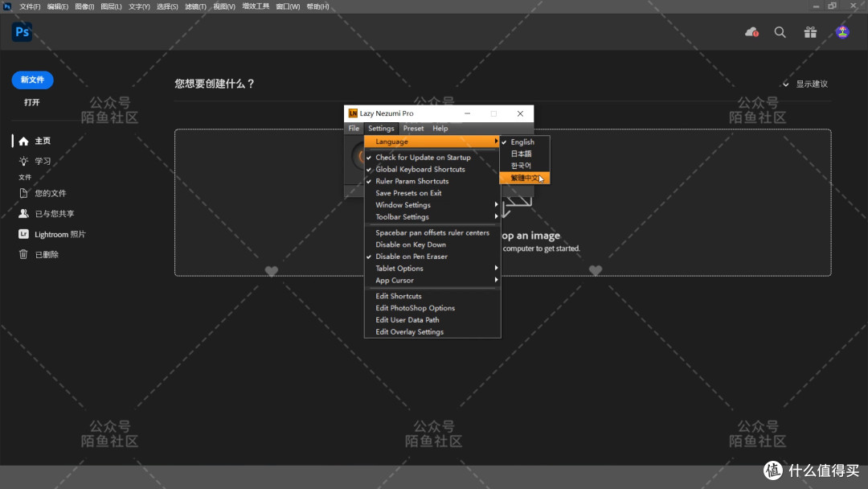This screenshot has height=489, width=868.
Task: Select 繁體中文 language option
Action: [x=525, y=178]
